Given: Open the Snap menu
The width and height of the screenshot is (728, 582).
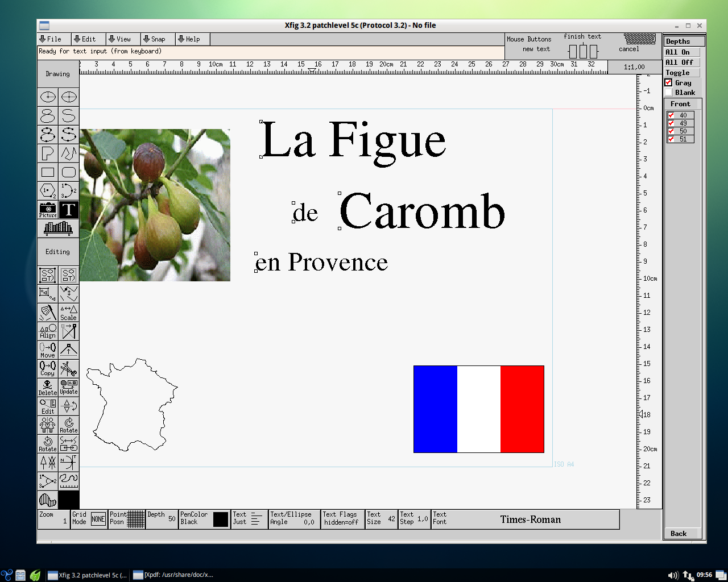Looking at the screenshot, I should point(156,39).
